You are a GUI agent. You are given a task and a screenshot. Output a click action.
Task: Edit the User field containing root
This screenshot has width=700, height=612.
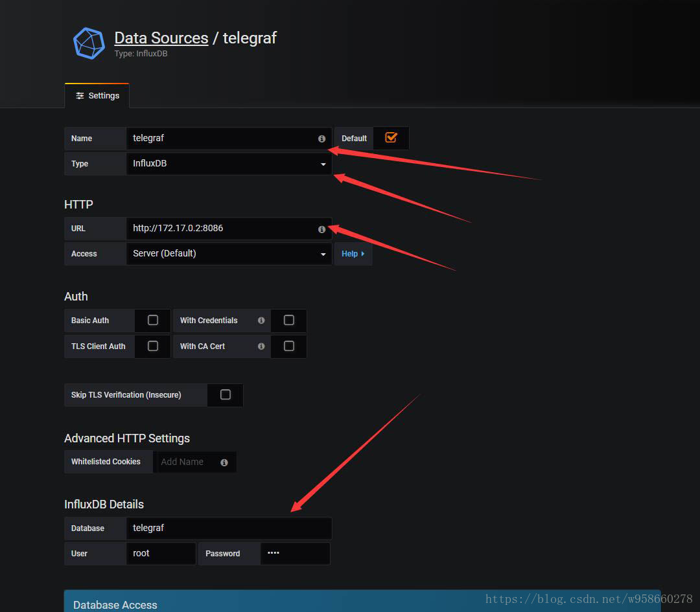(161, 554)
